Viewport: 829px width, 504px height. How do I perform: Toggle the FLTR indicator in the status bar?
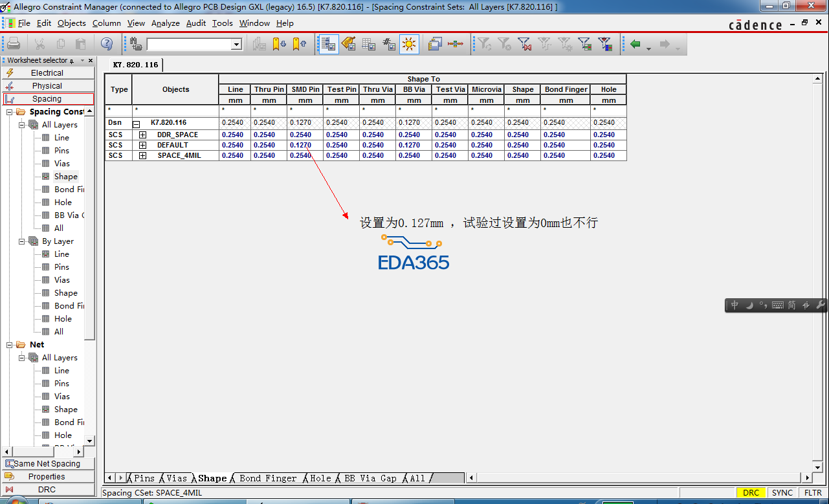pyautogui.click(x=813, y=493)
